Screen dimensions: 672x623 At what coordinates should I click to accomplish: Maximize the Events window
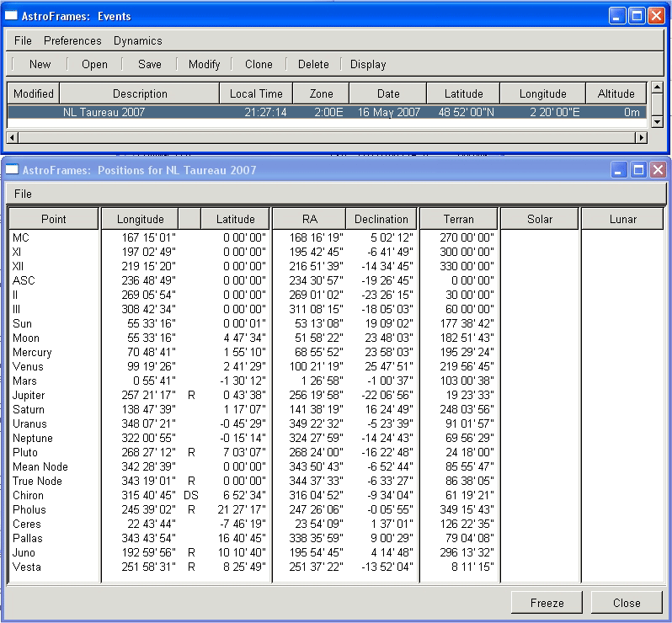637,16
